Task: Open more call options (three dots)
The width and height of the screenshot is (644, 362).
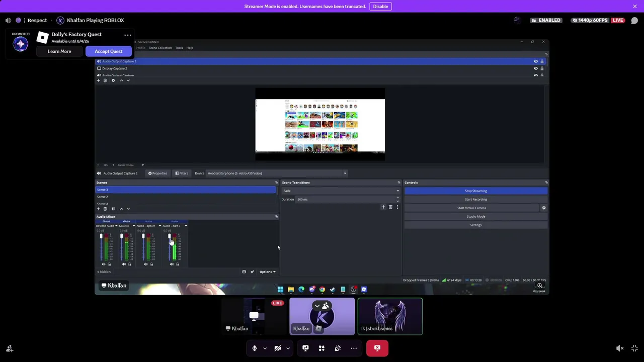Action: pyautogui.click(x=354, y=348)
